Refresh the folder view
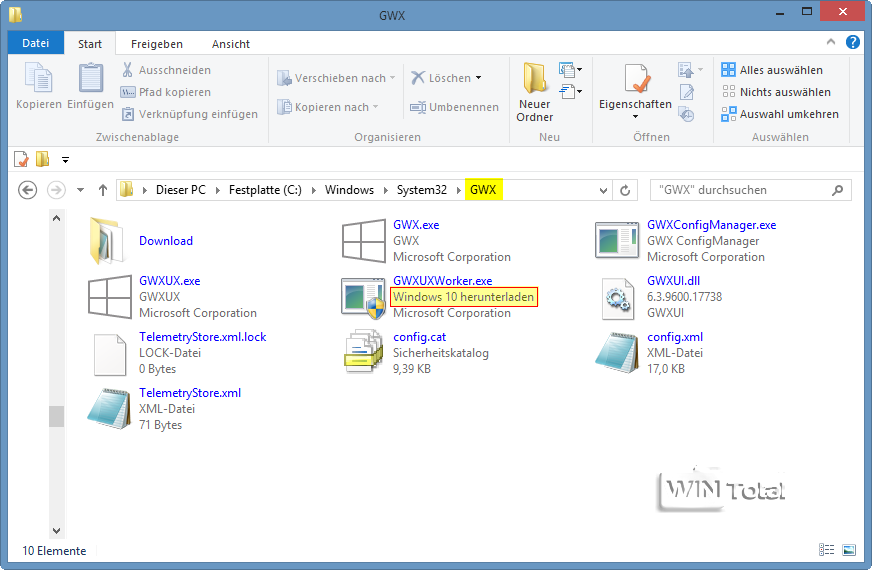This screenshot has height=570, width=872. pyautogui.click(x=625, y=190)
